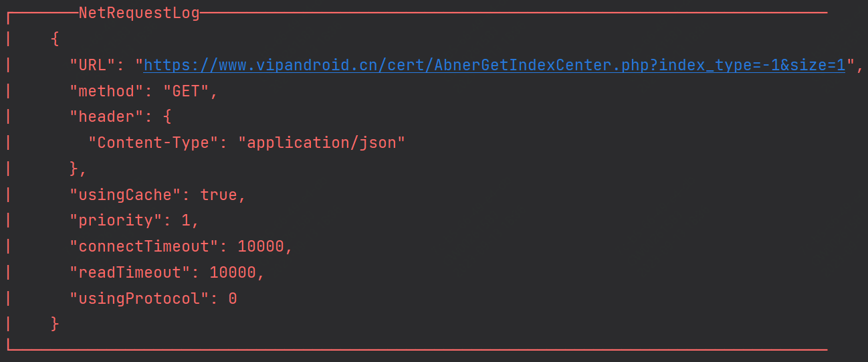Image resolution: width=868 pixels, height=362 pixels.
Task: Click the opening brace after "header"
Action: [x=167, y=117]
